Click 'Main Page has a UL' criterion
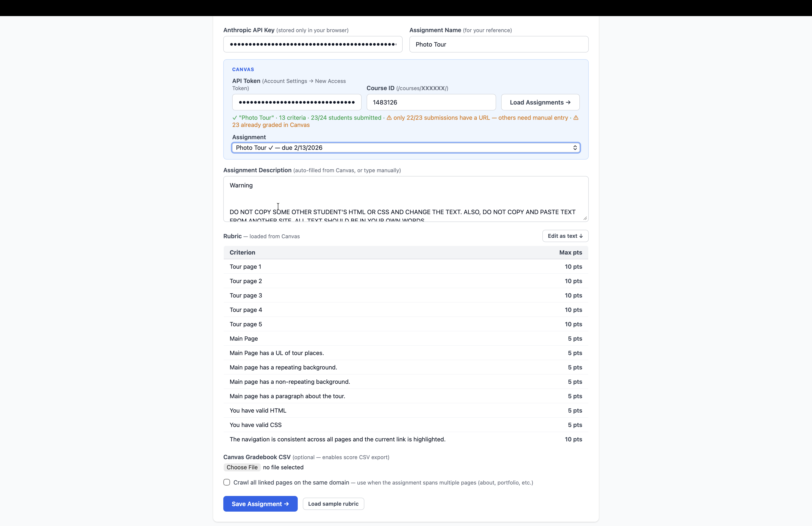The height and width of the screenshot is (526, 812). click(277, 353)
